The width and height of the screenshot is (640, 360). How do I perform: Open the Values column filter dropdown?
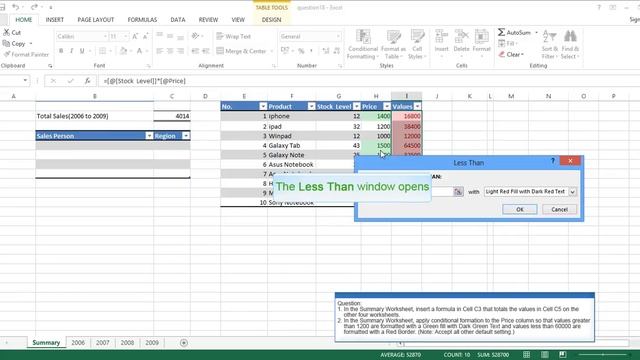tap(417, 107)
